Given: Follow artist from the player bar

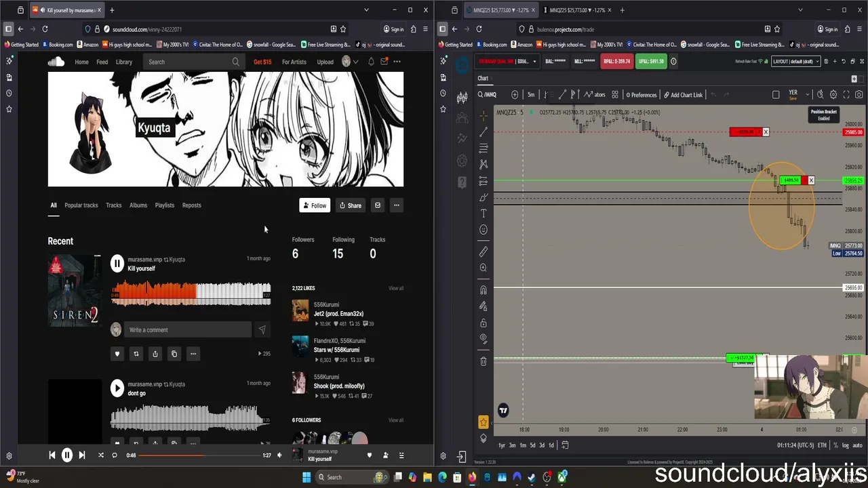Looking at the screenshot, I should (x=385, y=455).
